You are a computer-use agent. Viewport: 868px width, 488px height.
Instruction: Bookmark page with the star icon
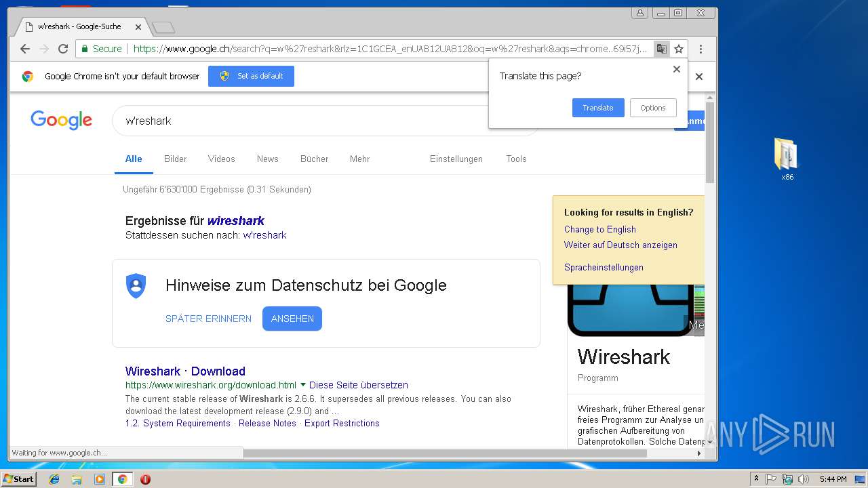[x=679, y=49]
